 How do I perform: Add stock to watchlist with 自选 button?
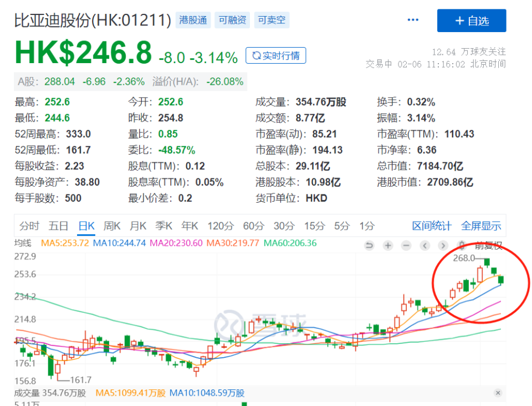point(472,20)
